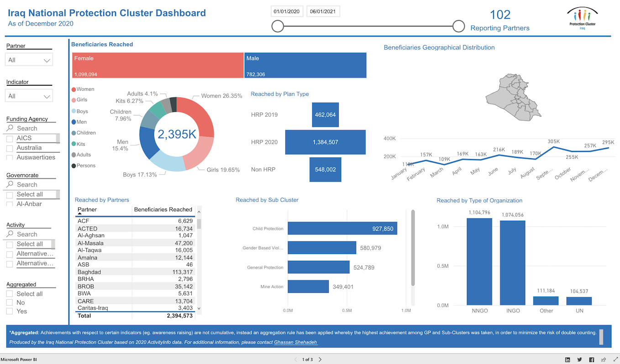620x364 pixels.
Task: Click Girls legend marker
Action: pos(74,100)
